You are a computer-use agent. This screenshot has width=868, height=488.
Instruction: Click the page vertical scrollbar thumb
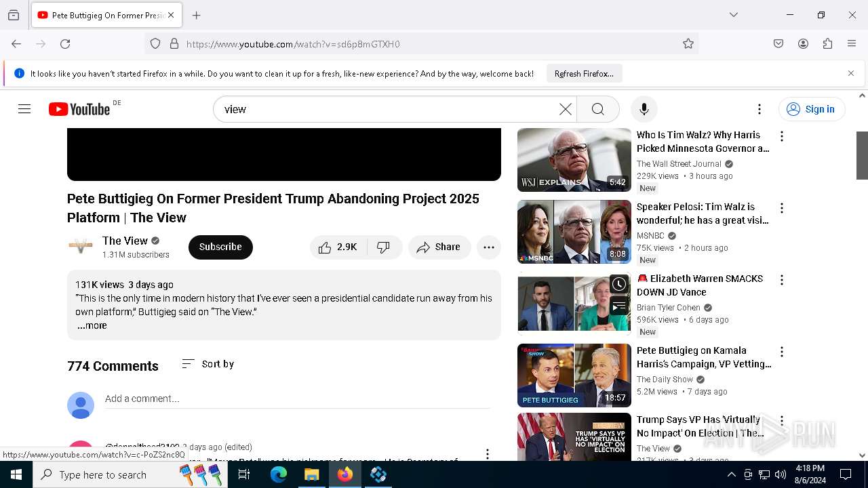click(x=862, y=155)
